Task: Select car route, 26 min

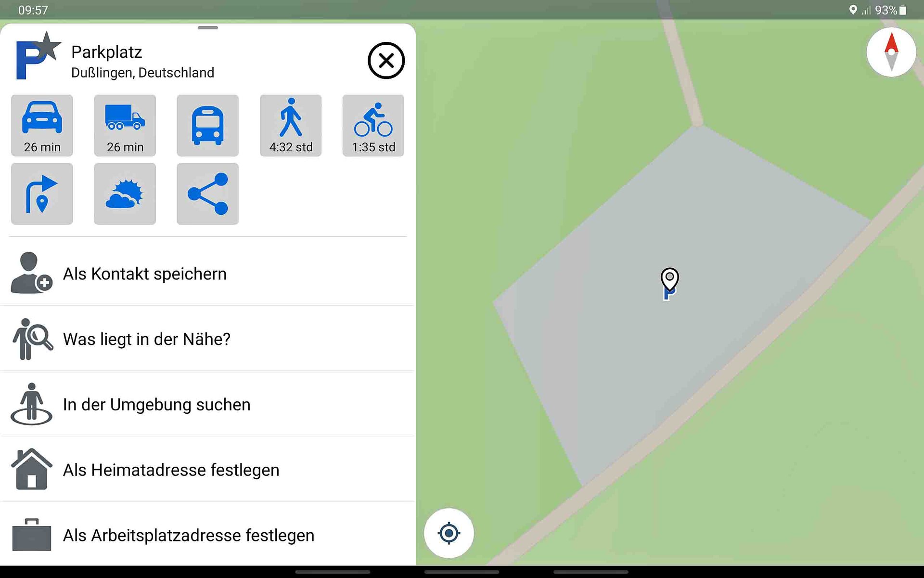Action: pos(42,125)
